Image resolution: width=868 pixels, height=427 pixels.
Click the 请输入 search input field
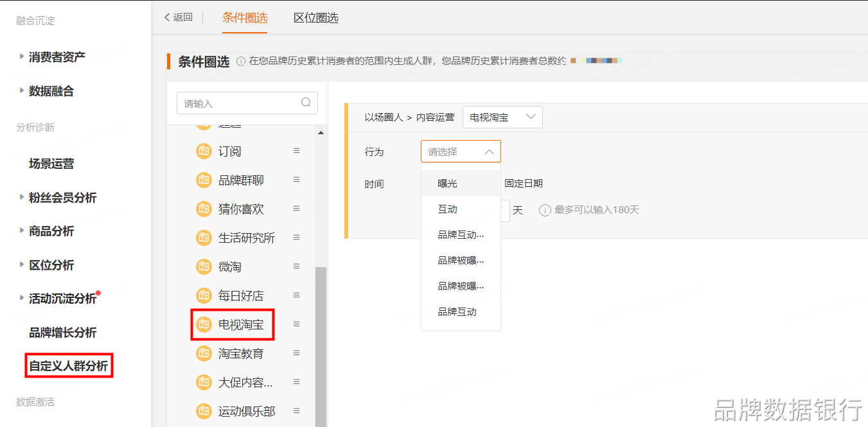click(247, 103)
